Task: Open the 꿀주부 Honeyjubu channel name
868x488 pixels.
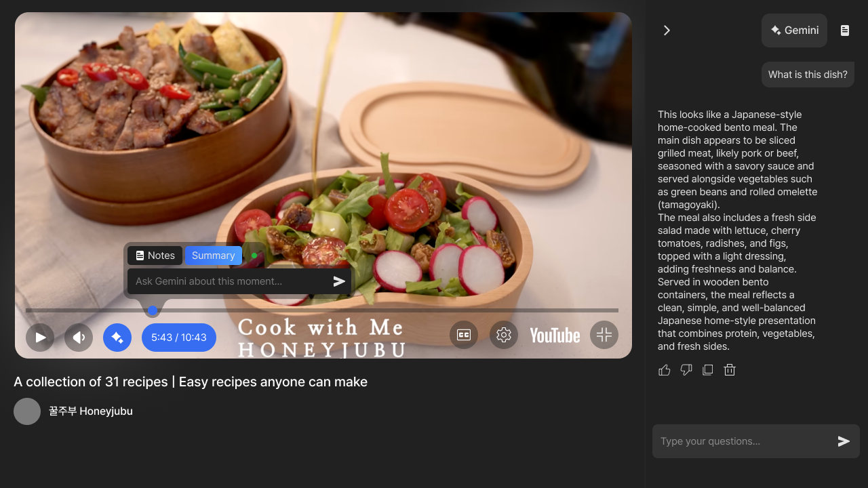Action: tap(91, 411)
